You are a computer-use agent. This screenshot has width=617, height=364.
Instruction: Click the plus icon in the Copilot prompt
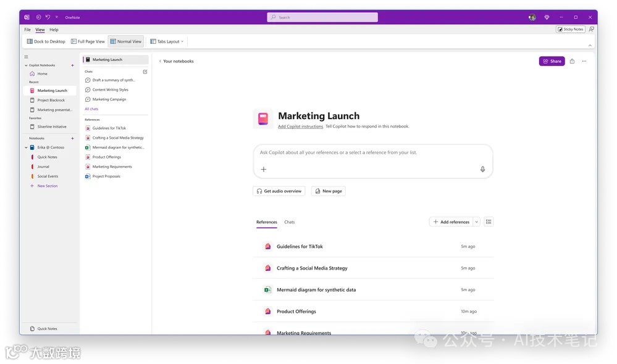click(x=264, y=170)
